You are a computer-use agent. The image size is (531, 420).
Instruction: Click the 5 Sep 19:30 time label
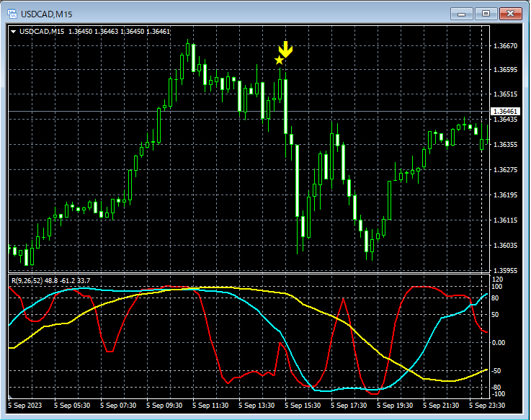click(395, 406)
